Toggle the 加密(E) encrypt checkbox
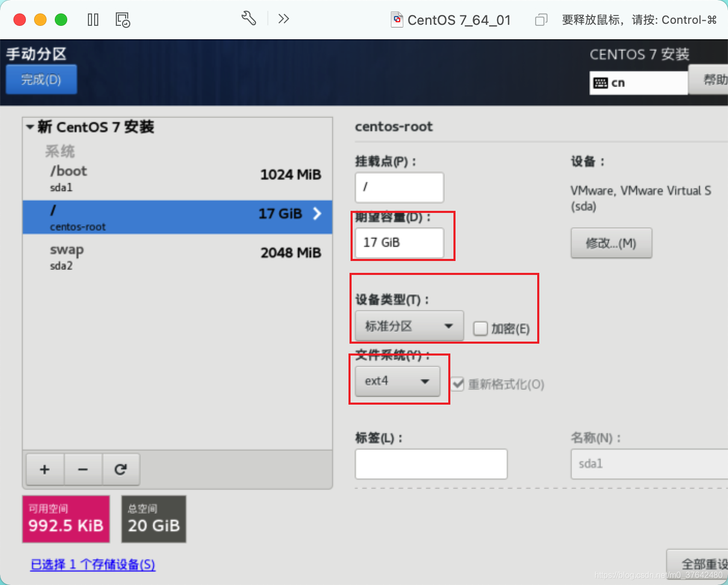Screen dimensions: 728x585 (480, 329)
